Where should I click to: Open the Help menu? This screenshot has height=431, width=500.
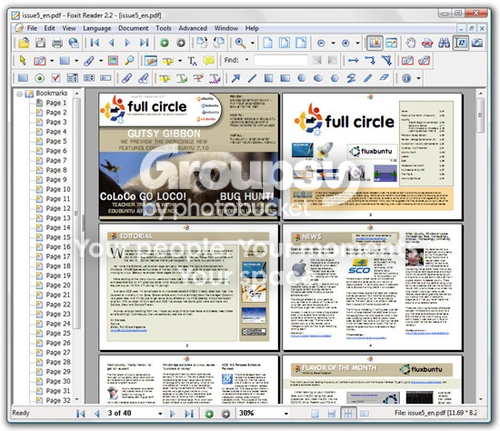click(x=252, y=28)
